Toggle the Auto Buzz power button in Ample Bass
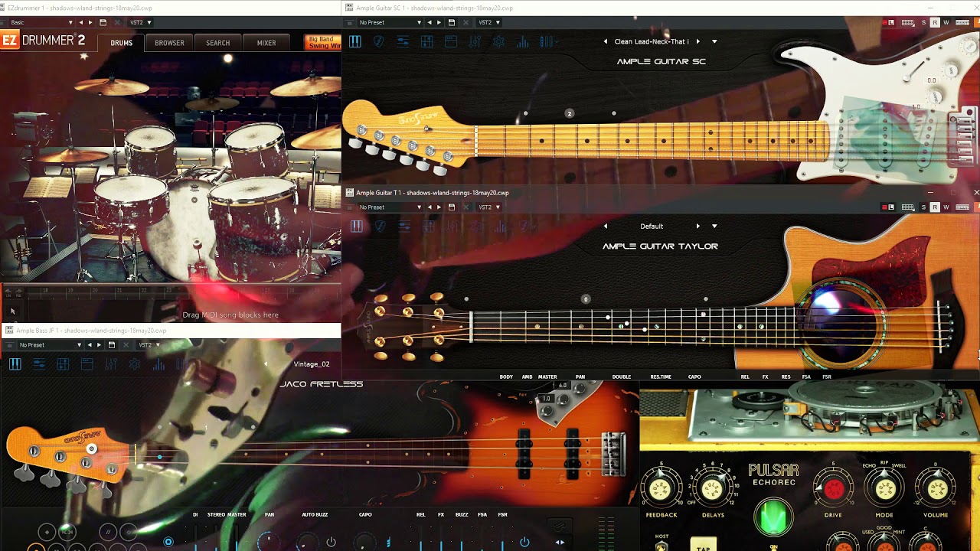Viewport: 980px width, 551px height. [331, 543]
